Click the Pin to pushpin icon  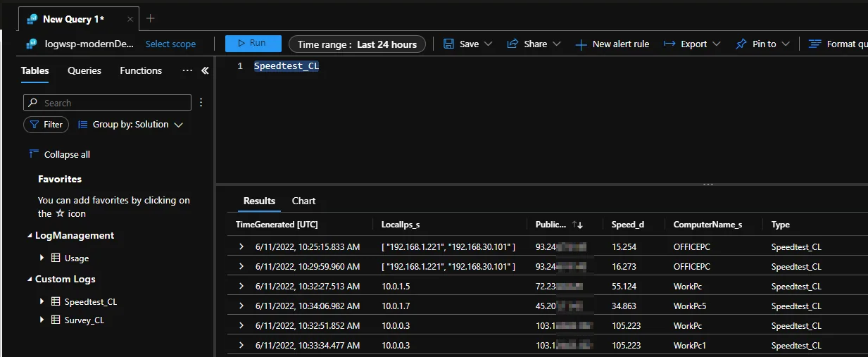741,44
